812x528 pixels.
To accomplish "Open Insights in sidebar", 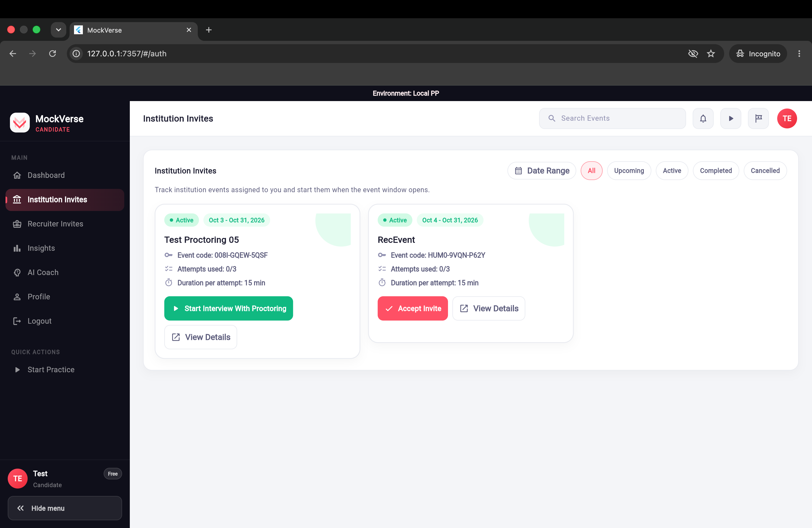I will coord(65,248).
